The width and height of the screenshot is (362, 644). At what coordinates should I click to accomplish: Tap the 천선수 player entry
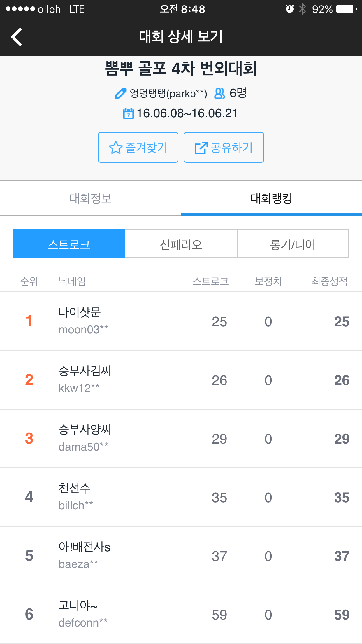click(x=181, y=497)
